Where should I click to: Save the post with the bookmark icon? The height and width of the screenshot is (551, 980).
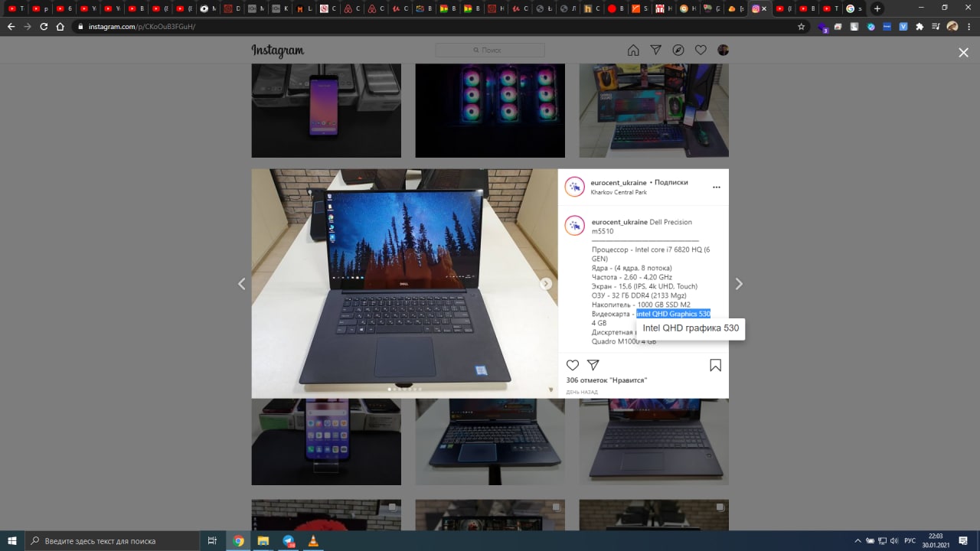click(715, 365)
